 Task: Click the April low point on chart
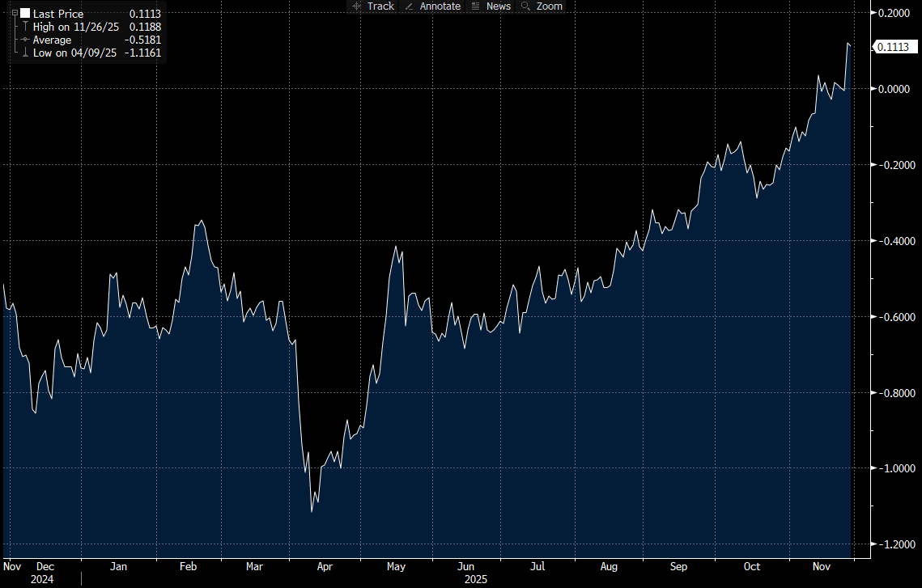coord(312,511)
